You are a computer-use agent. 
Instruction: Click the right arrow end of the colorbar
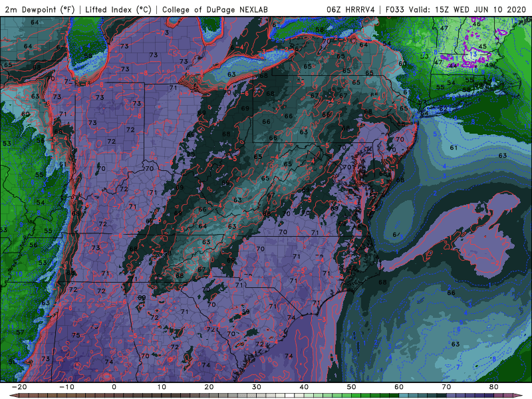519,396
